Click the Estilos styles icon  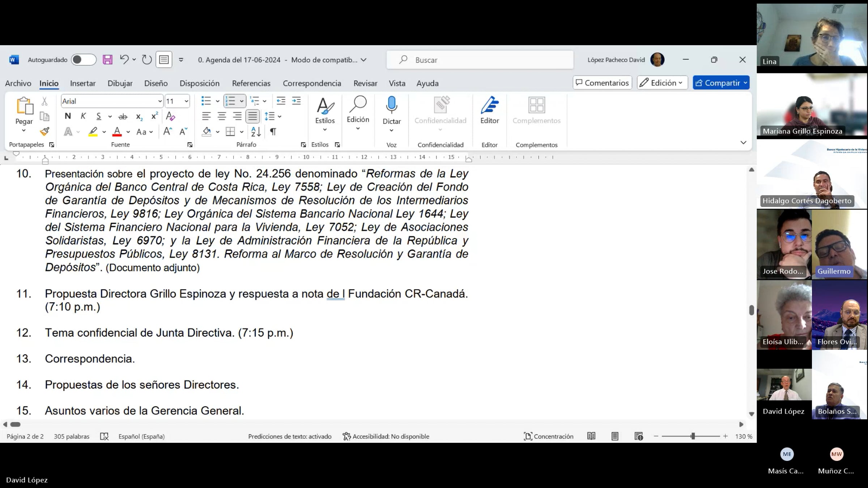coord(325,106)
